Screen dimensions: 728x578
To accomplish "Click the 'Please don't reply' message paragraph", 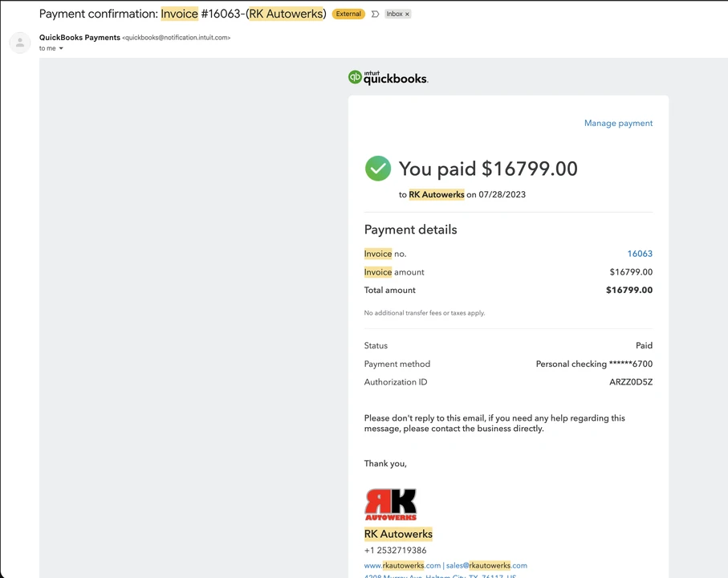I will tap(494, 423).
